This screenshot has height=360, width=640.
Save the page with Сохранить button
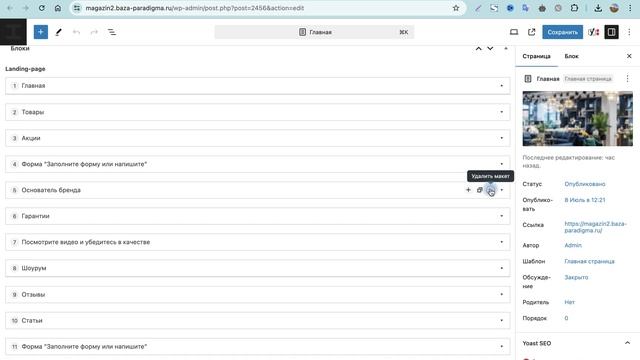point(562,32)
